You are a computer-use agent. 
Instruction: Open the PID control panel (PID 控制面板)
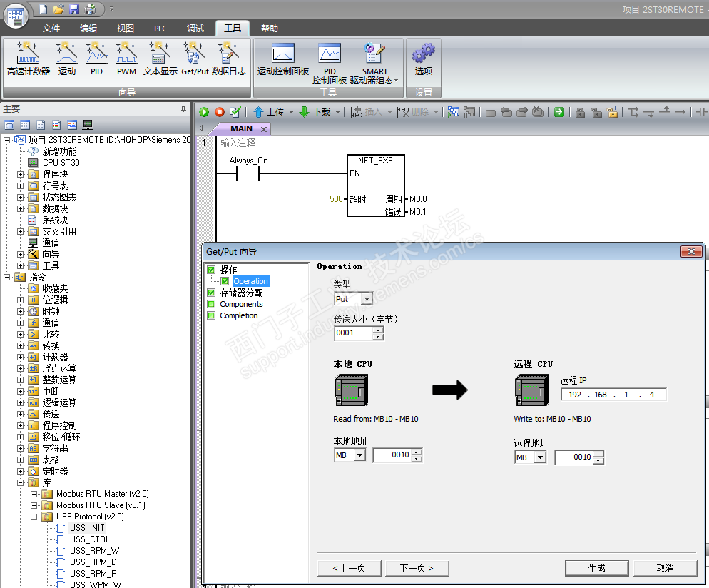(x=330, y=64)
